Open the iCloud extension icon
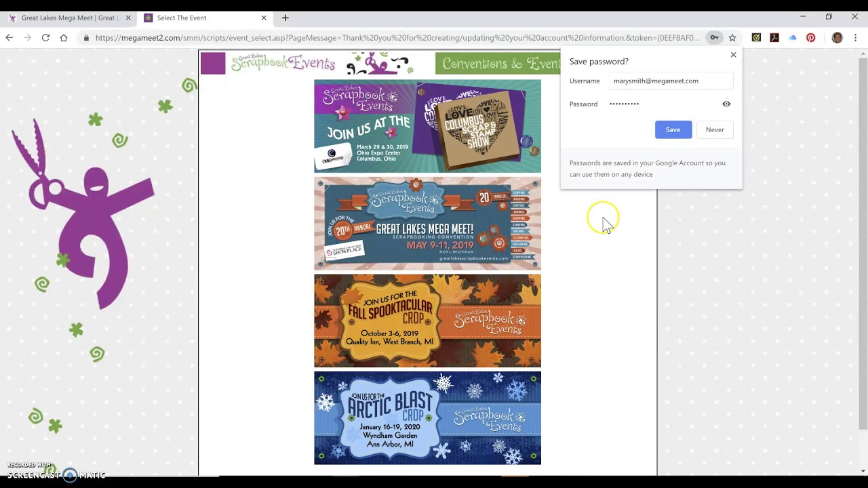This screenshot has width=868, height=488. coord(793,38)
